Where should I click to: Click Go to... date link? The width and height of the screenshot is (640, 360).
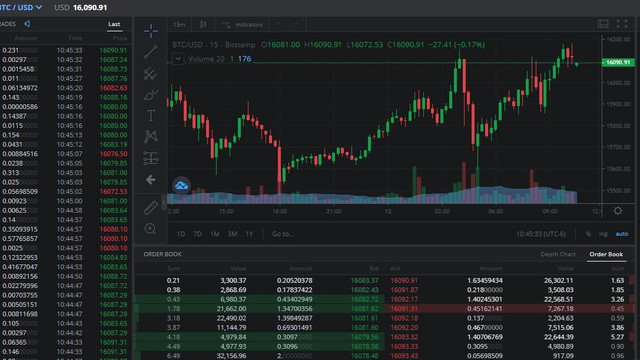[x=283, y=234]
